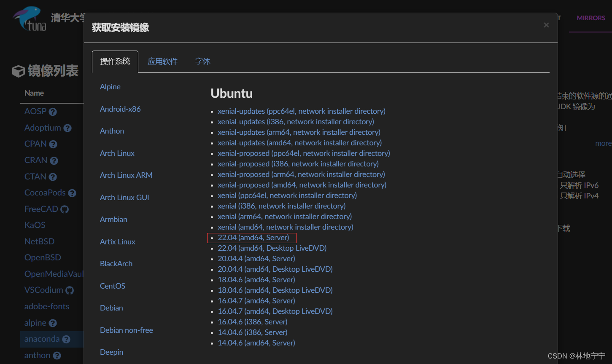Screen dimensions: 612x364
Task: Open the more link
Action: pos(603,143)
